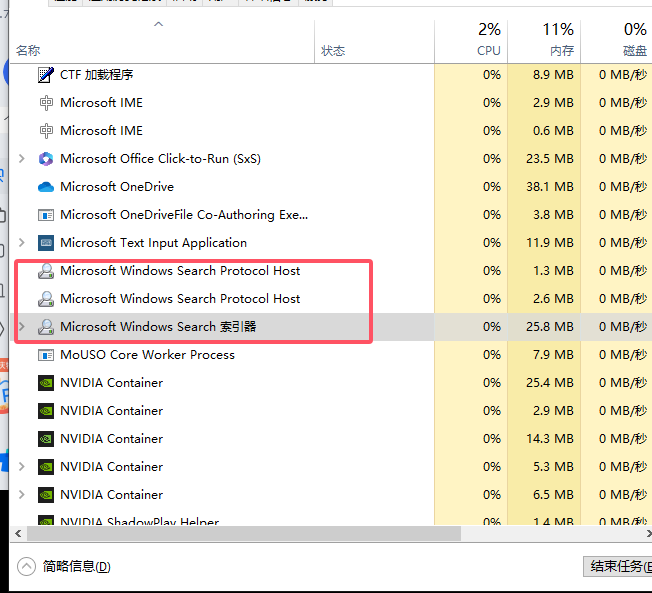Sort processes by the 名称 column header

(162, 42)
